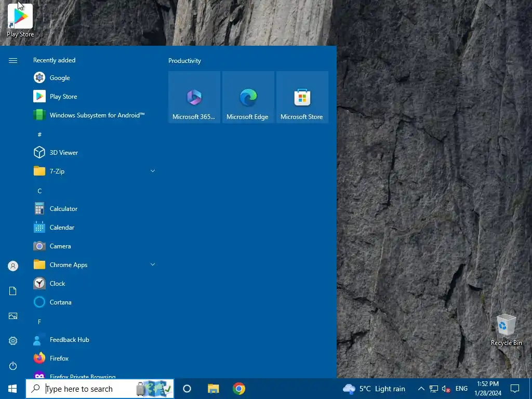Viewport: 532px width, 399px height.
Task: Open the Play Store desktop shortcut
Action: pyautogui.click(x=20, y=20)
